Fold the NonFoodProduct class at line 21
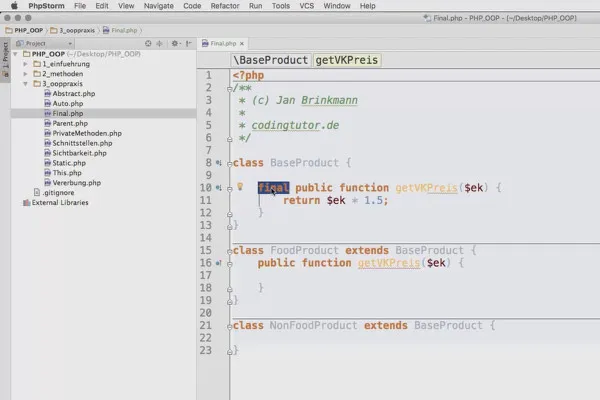 tap(230, 327)
